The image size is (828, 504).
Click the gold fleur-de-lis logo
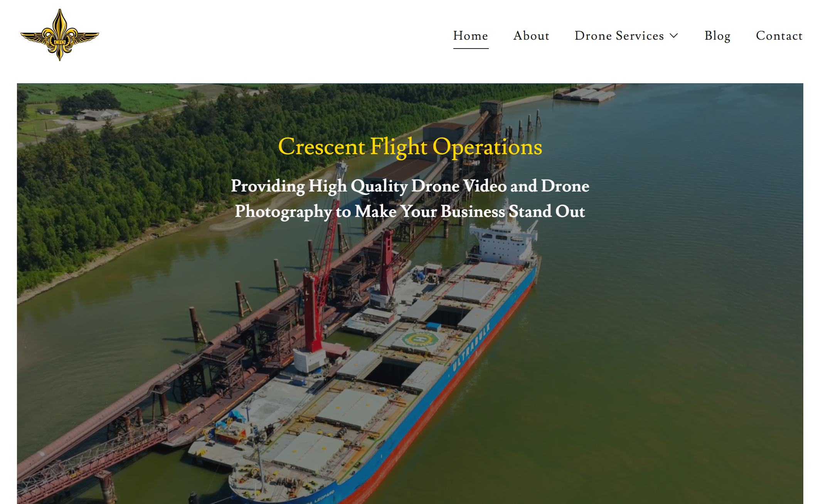pos(60,35)
